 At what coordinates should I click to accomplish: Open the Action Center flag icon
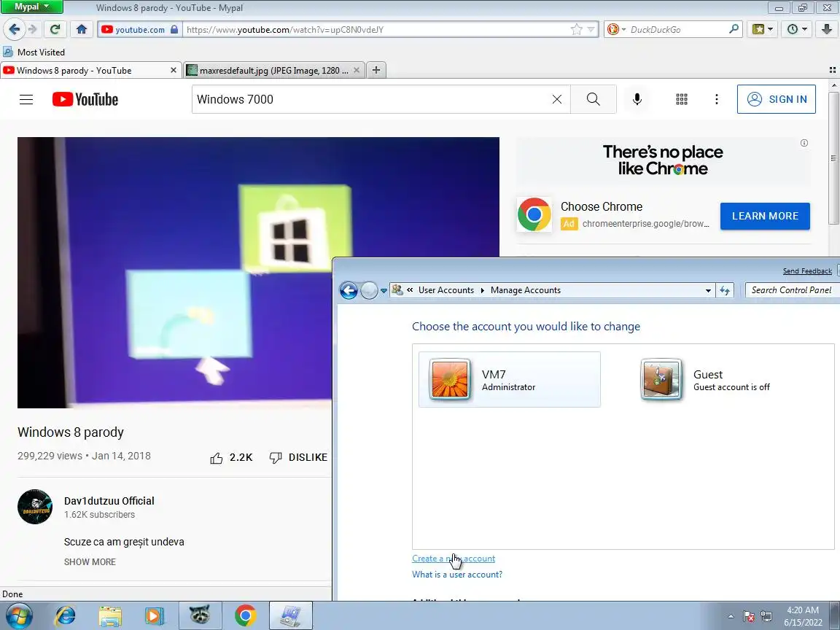point(749,617)
